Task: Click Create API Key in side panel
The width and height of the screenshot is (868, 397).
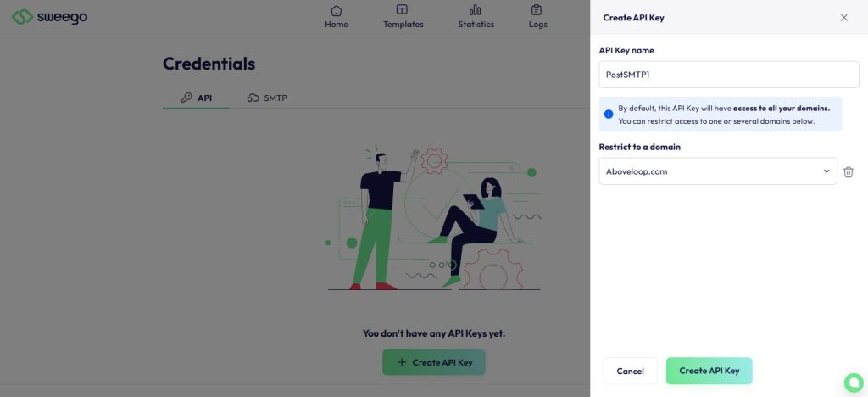Action: [709, 371]
